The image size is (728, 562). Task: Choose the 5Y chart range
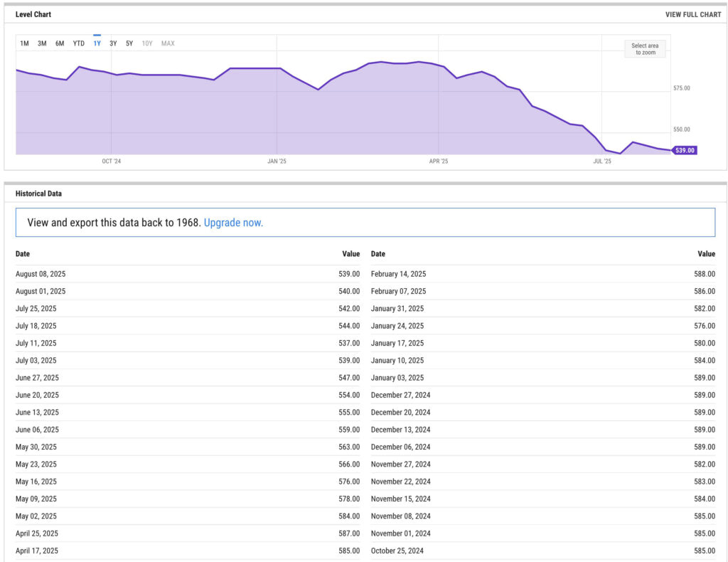(129, 43)
